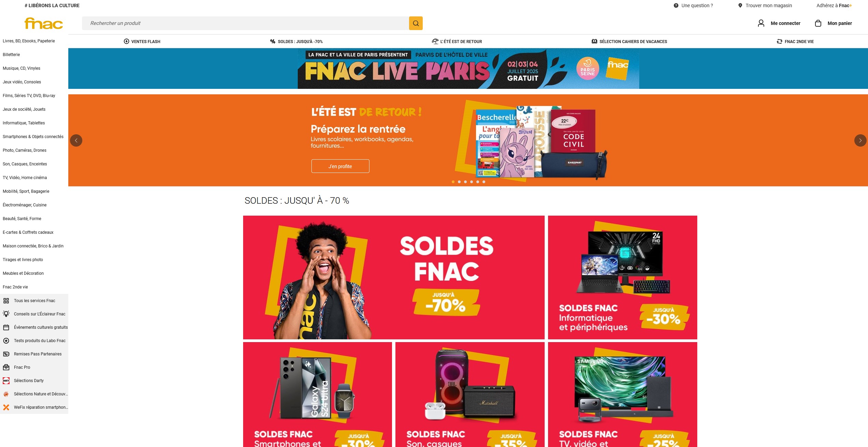Open Fnac 2nde Vie top navigation item
This screenshot has height=447, width=868.
tap(795, 41)
